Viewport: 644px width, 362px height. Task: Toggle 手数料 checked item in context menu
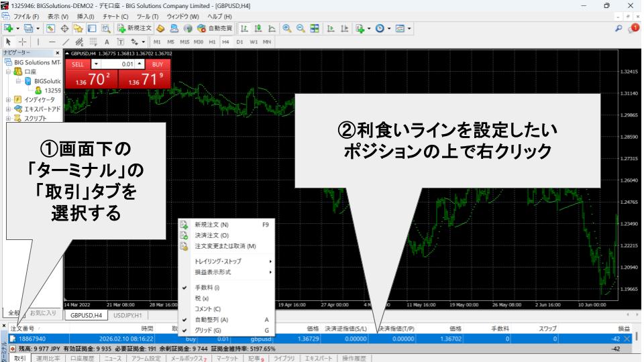[x=202, y=287]
